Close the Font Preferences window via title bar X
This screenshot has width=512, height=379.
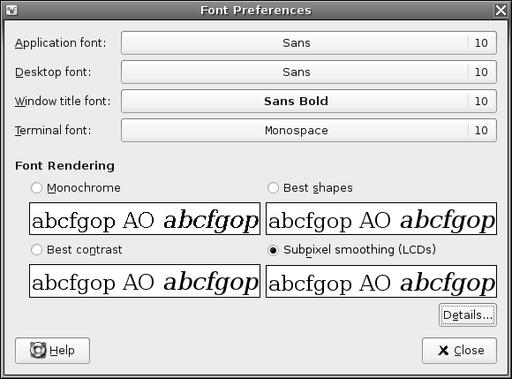pyautogui.click(x=501, y=10)
